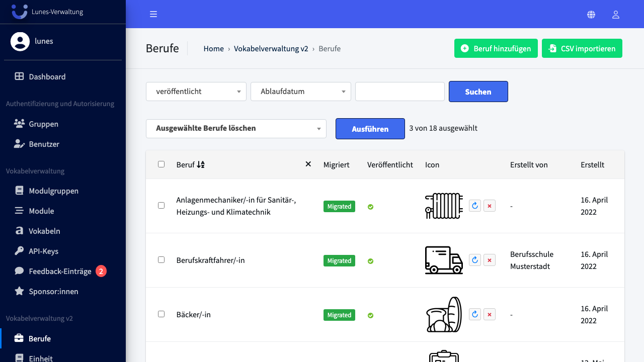Click the radiator icon thumbnail
644x362 pixels.
tap(444, 206)
